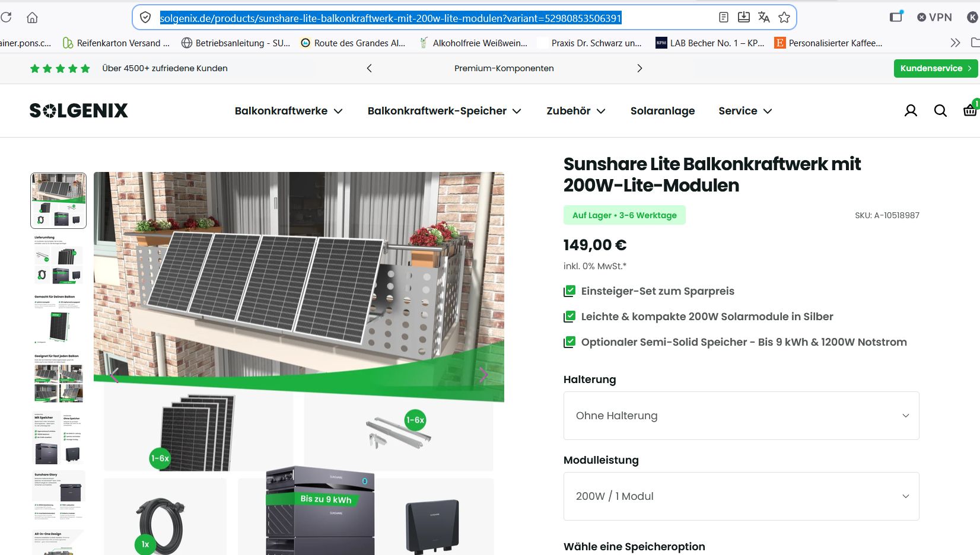Viewport: 980px width, 555px height.
Task: Click the Kundenservice button
Action: pyautogui.click(x=936, y=68)
